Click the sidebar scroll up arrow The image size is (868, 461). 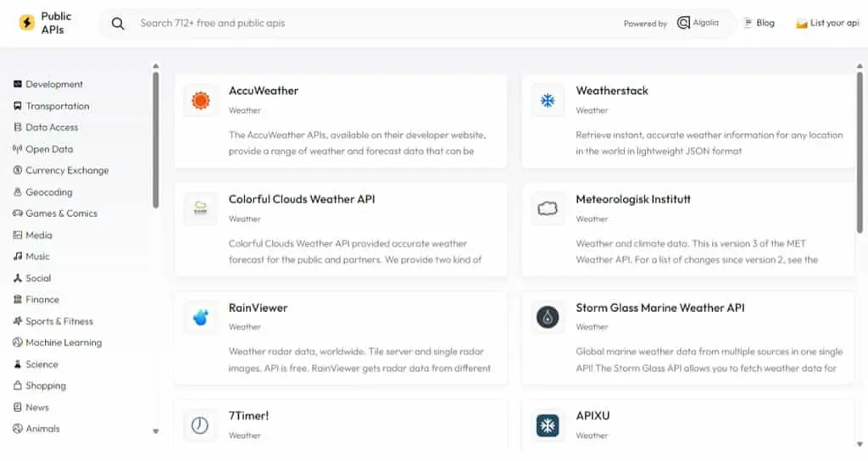tap(156, 66)
